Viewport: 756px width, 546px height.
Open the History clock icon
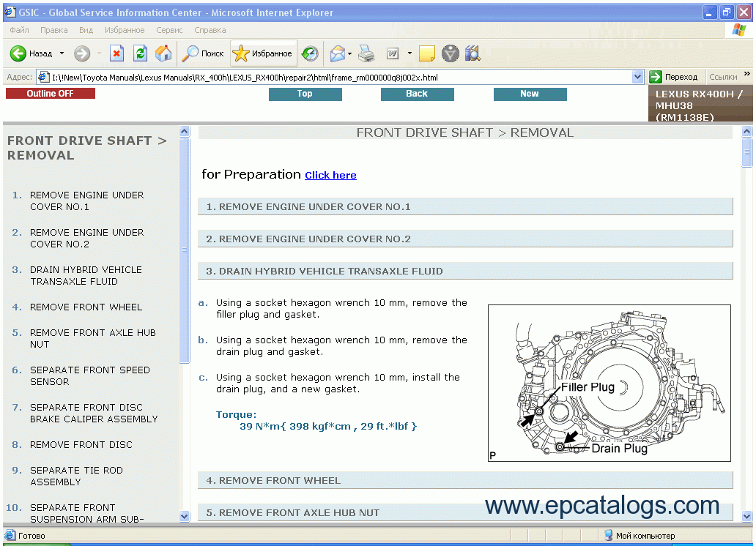pyautogui.click(x=310, y=53)
